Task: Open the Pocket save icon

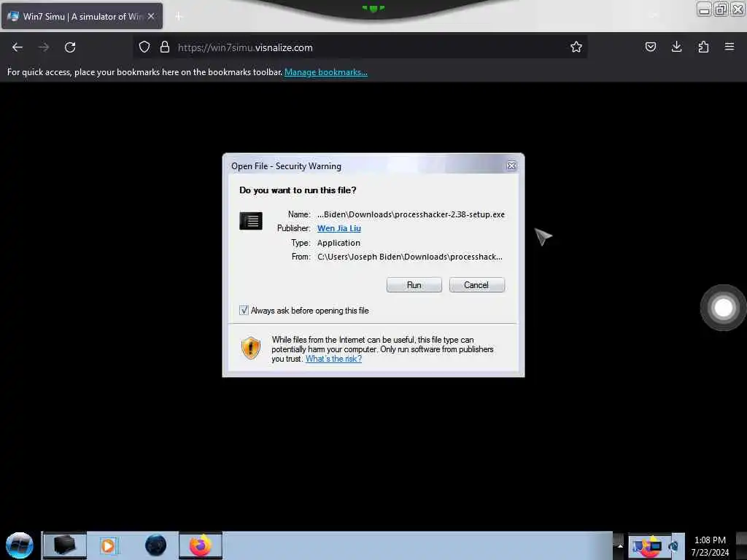Action: (650, 47)
